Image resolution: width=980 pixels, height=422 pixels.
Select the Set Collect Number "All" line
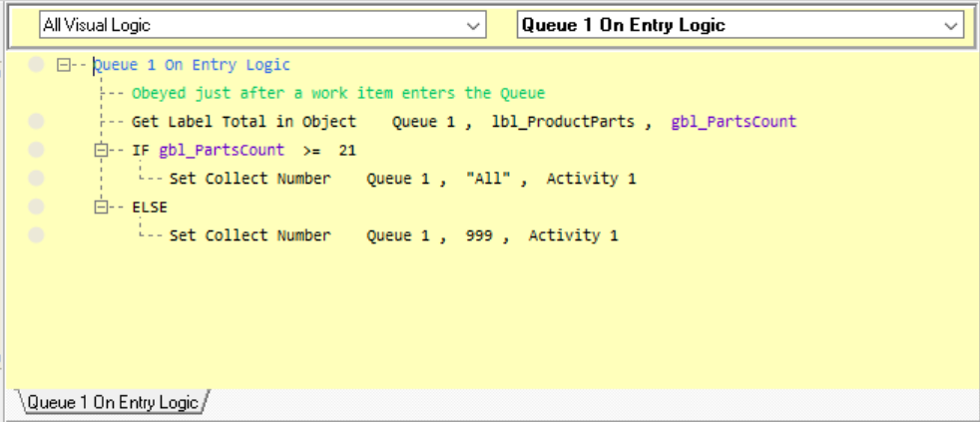pyautogui.click(x=402, y=179)
